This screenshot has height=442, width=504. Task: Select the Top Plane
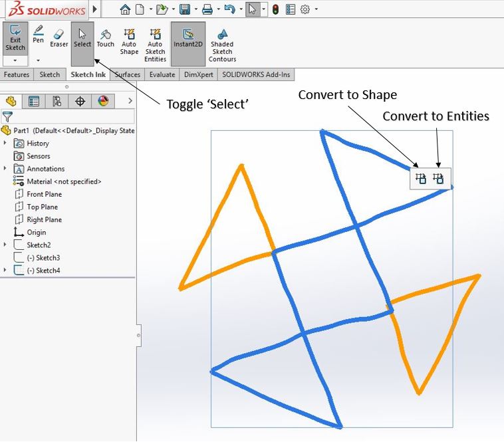point(42,207)
